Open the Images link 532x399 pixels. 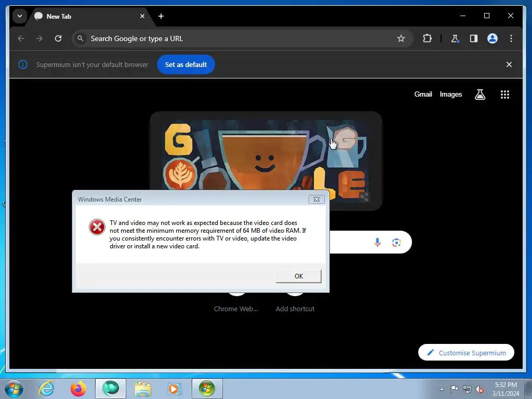450,95
